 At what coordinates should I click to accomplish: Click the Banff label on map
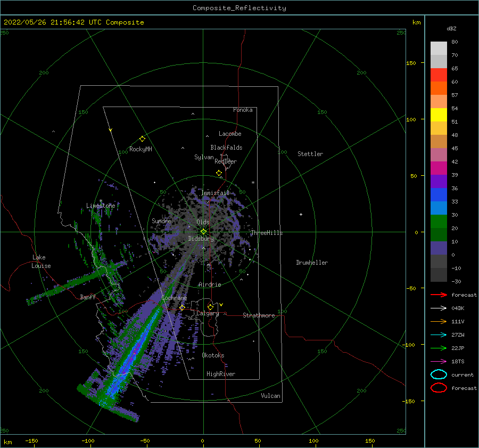pyautogui.click(x=88, y=297)
